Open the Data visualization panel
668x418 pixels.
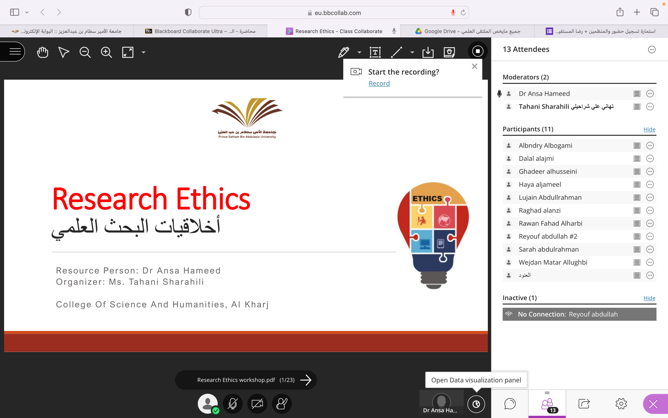[476, 404]
